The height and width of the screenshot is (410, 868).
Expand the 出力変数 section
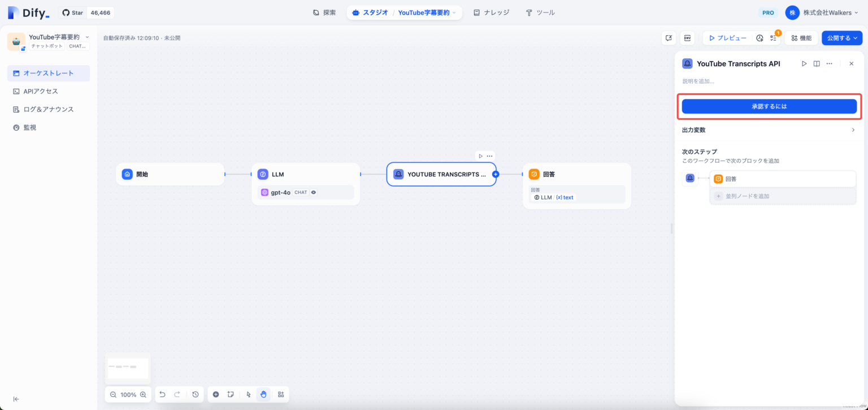[769, 130]
